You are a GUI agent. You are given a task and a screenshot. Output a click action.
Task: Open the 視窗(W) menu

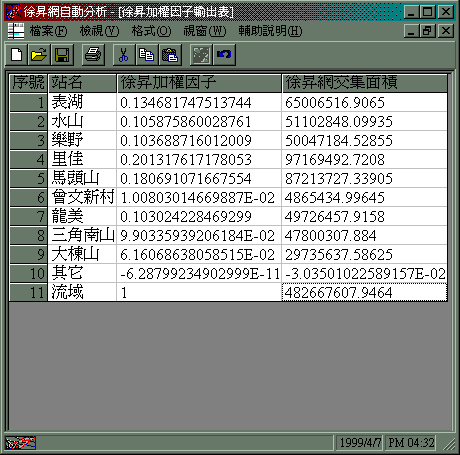click(205, 31)
